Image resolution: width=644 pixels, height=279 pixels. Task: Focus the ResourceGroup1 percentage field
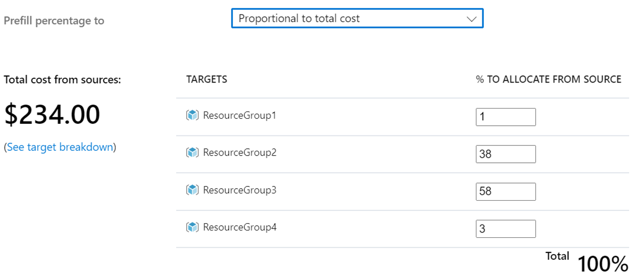(x=505, y=117)
